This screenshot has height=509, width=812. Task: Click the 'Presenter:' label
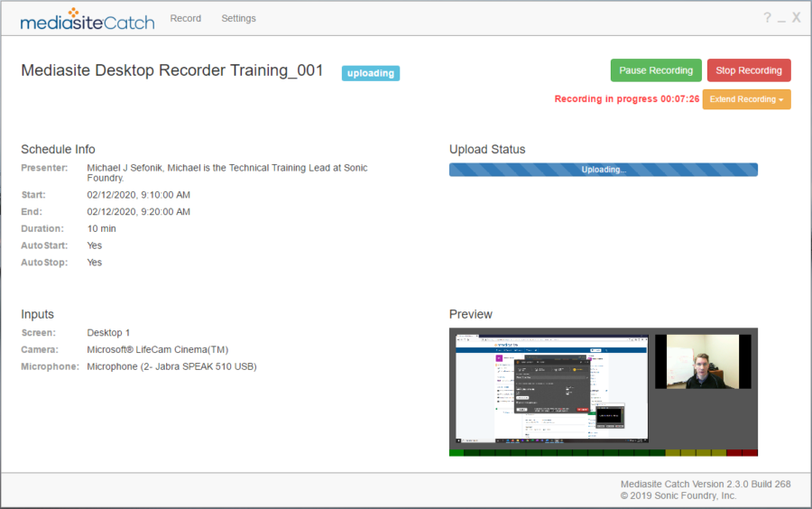click(x=44, y=168)
